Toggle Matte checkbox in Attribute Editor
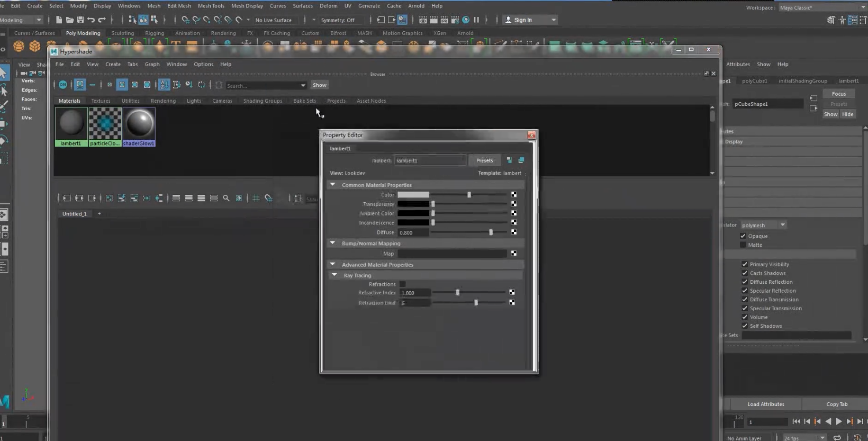The image size is (868, 441). pyautogui.click(x=743, y=245)
